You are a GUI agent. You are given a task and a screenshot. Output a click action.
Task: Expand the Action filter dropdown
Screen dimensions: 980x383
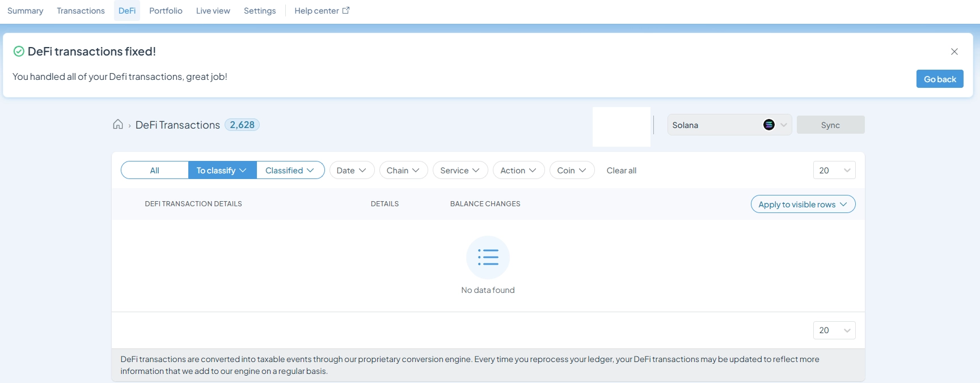(518, 171)
